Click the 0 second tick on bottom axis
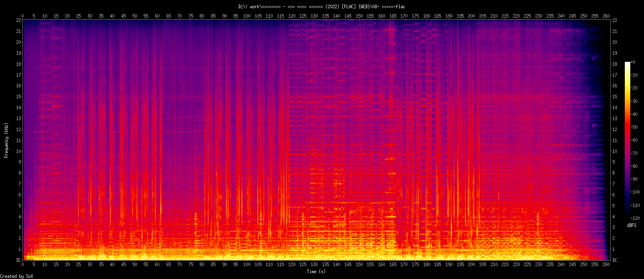The image size is (644, 279). (x=23, y=265)
